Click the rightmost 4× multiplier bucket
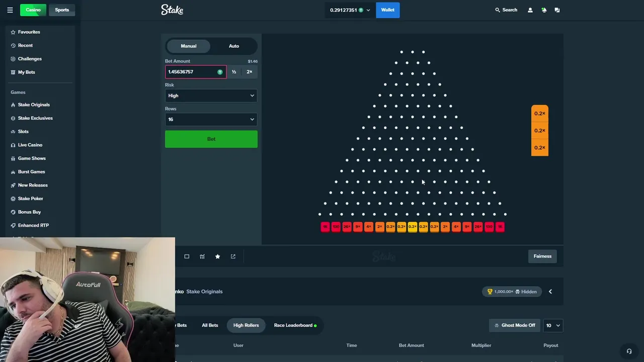Screen dimensions: 644x362 456,227
